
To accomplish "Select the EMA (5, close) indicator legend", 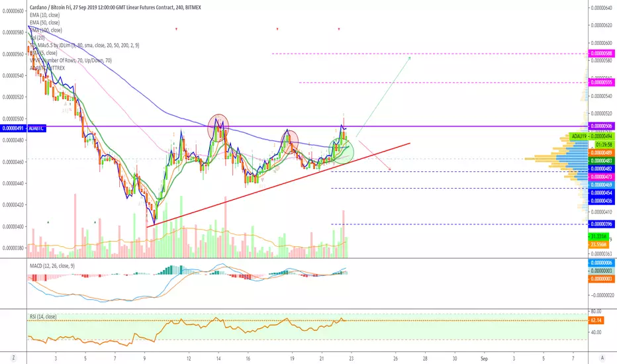I will click(43, 53).
